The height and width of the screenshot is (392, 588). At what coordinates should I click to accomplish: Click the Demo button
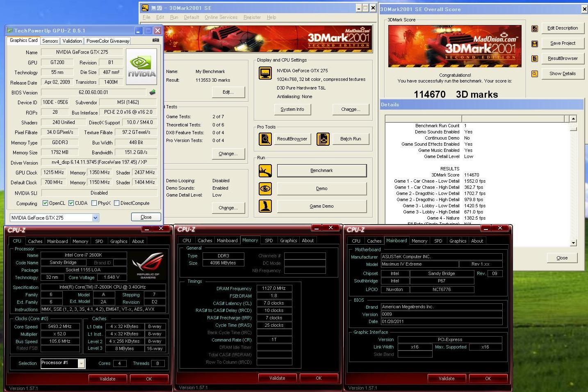click(x=322, y=188)
